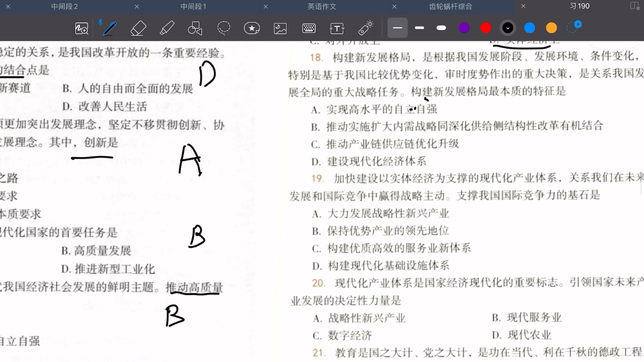644x362 pixels.
Task: Tap option B. 现代服务业
Action: 526,317
